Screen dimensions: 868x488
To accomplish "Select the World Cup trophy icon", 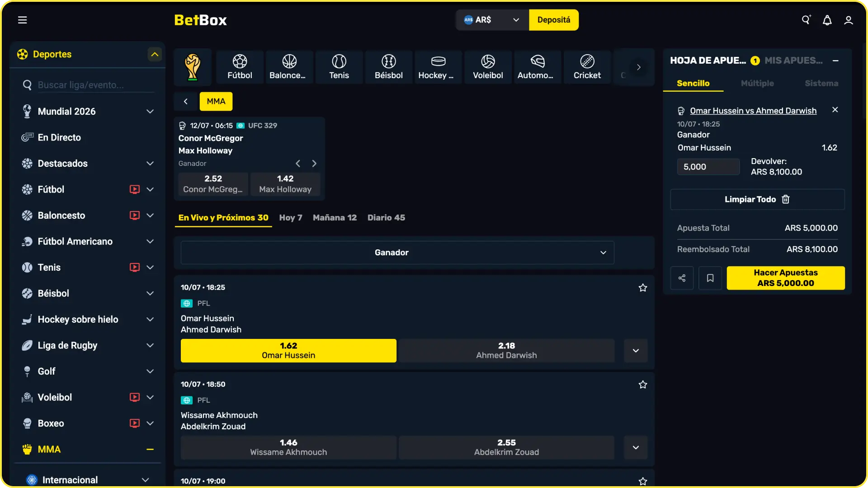I will tap(193, 67).
